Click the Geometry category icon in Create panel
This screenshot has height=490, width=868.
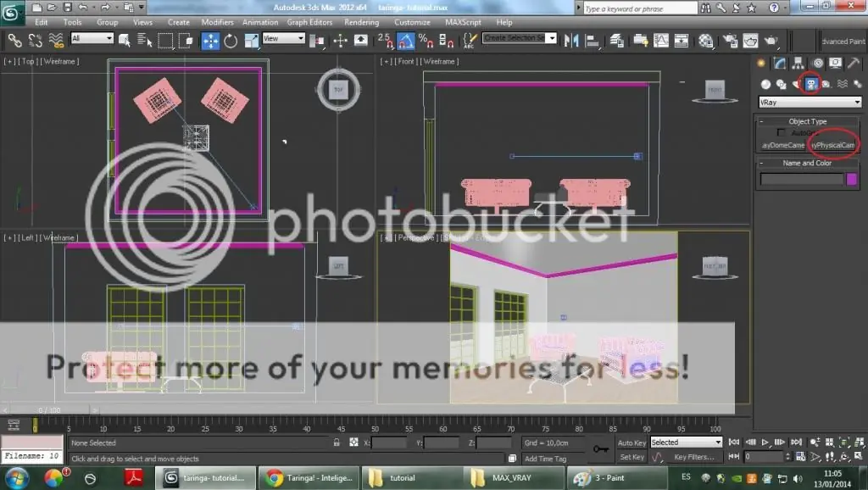coord(765,83)
